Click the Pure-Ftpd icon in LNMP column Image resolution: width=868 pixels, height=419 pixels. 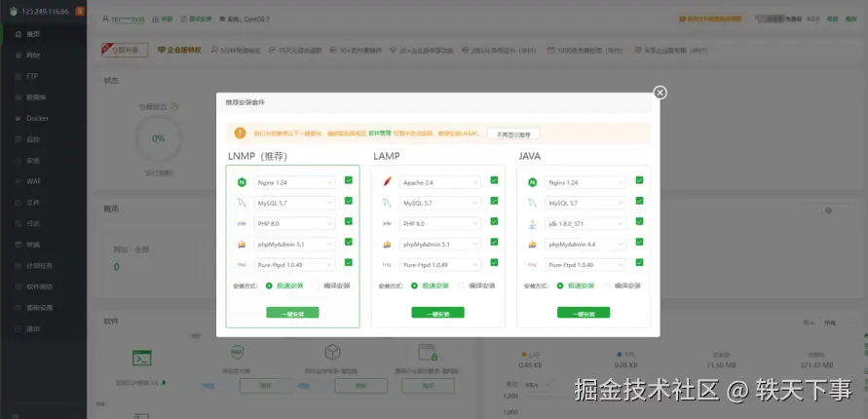pyautogui.click(x=242, y=265)
